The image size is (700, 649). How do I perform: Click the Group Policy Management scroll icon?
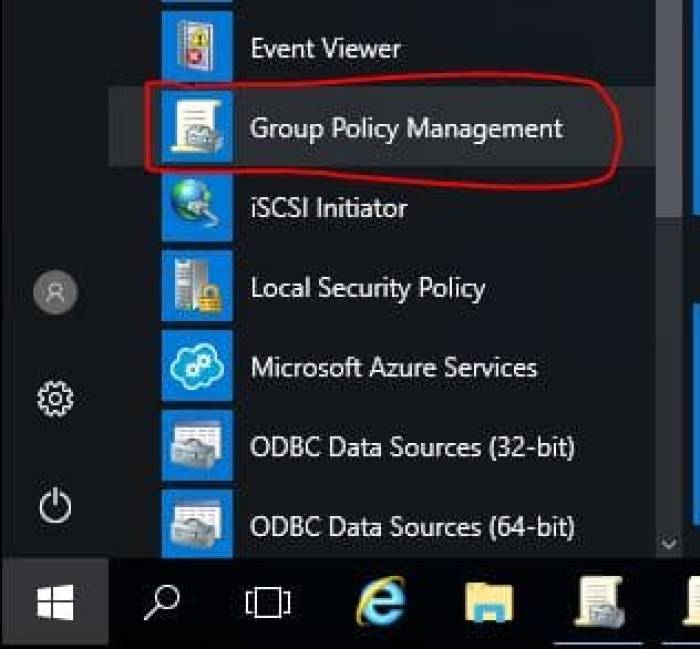point(197,127)
